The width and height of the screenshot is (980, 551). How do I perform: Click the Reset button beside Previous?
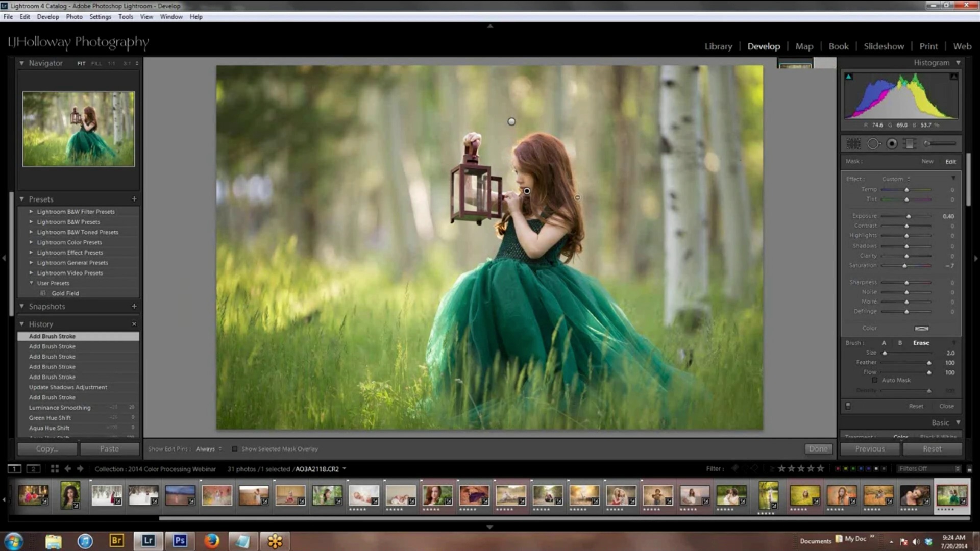tap(932, 449)
